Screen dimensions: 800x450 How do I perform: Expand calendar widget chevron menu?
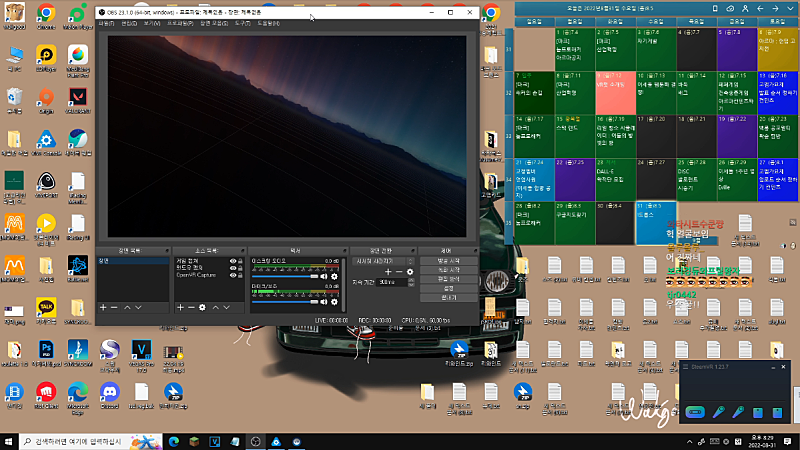coord(791,8)
